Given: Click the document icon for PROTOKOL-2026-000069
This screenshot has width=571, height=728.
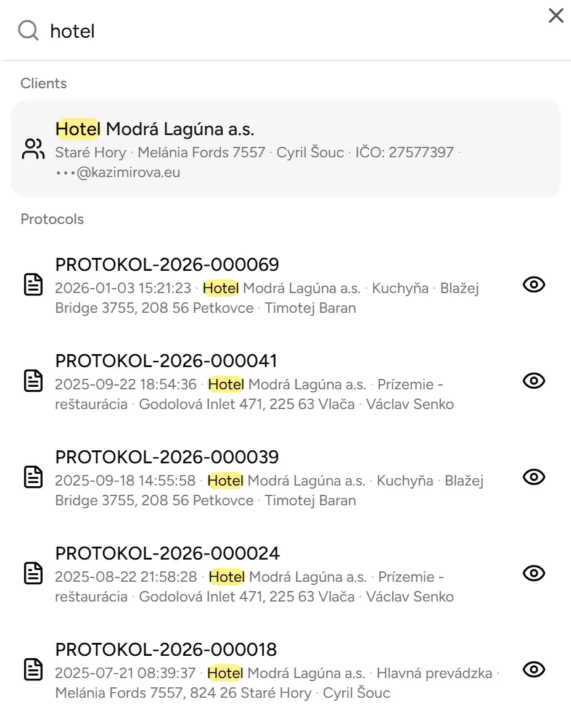Looking at the screenshot, I should pyautogui.click(x=33, y=286).
